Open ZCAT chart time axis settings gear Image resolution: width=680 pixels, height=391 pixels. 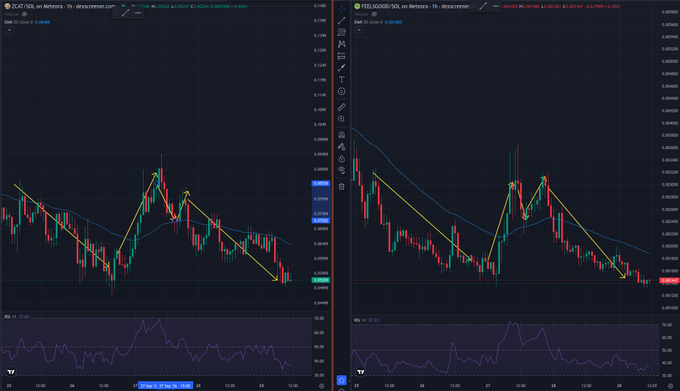click(321, 386)
